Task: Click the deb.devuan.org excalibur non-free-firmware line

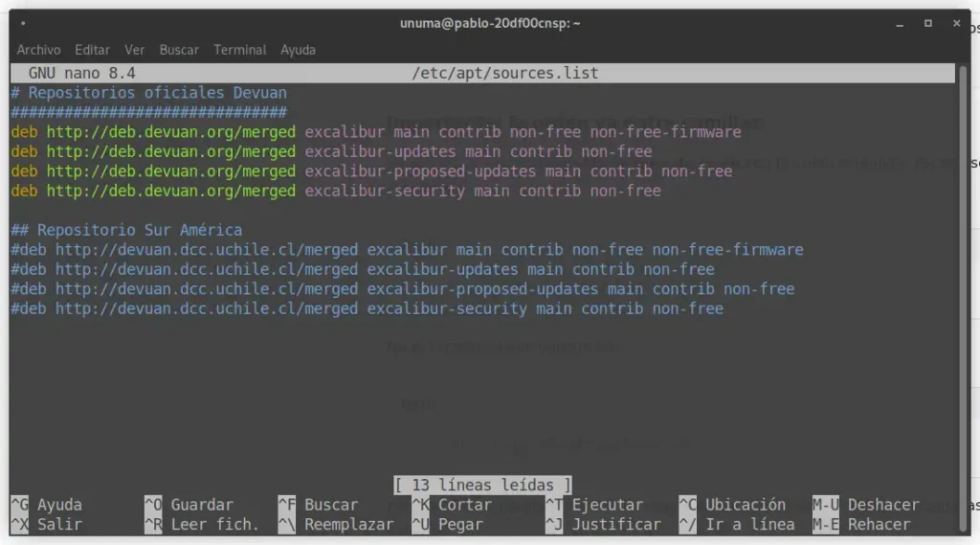Action: tap(375, 132)
